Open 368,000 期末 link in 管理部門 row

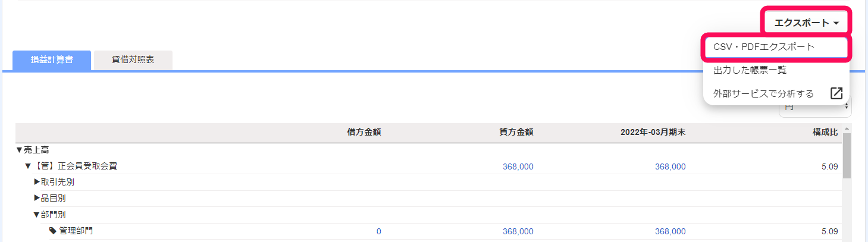[670, 231]
